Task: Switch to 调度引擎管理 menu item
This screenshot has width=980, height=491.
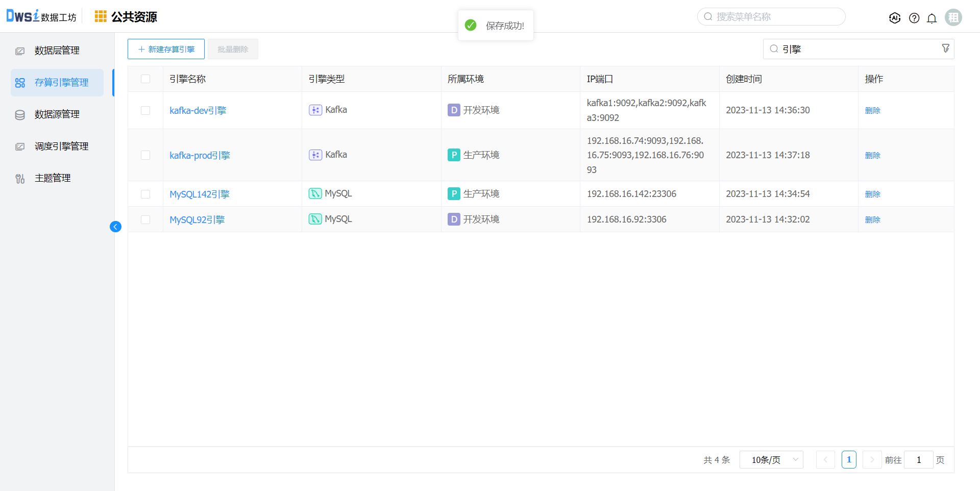Action: 61,146
